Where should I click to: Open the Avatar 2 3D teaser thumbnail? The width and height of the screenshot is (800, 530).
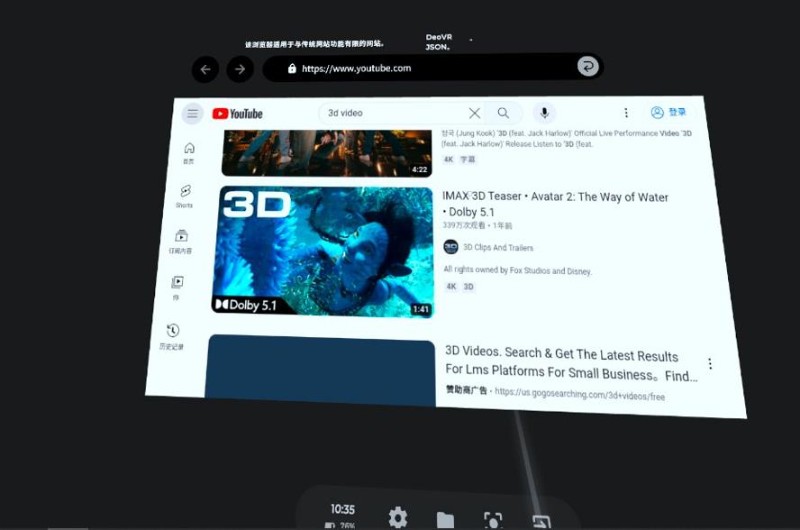click(x=322, y=250)
